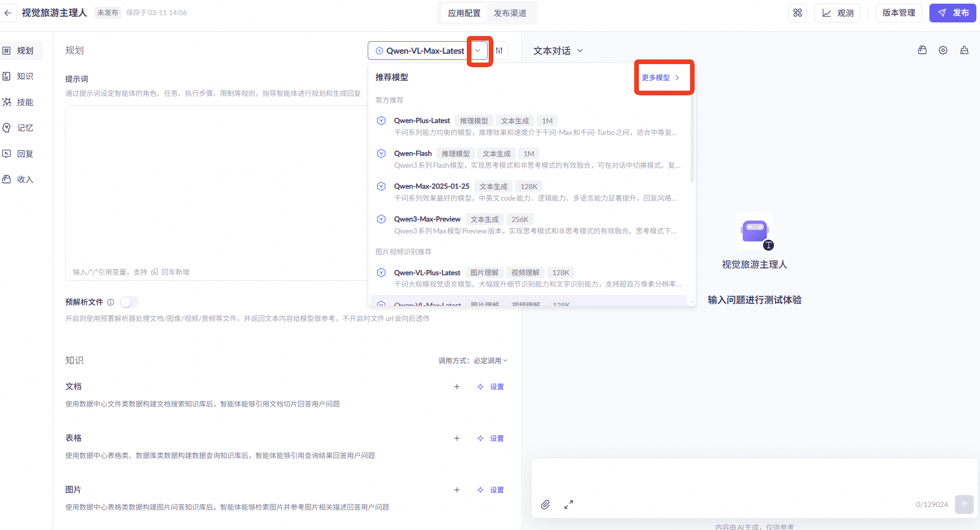The height and width of the screenshot is (530, 980).
Task: Expand 更多模型 to see more models
Action: pos(661,78)
